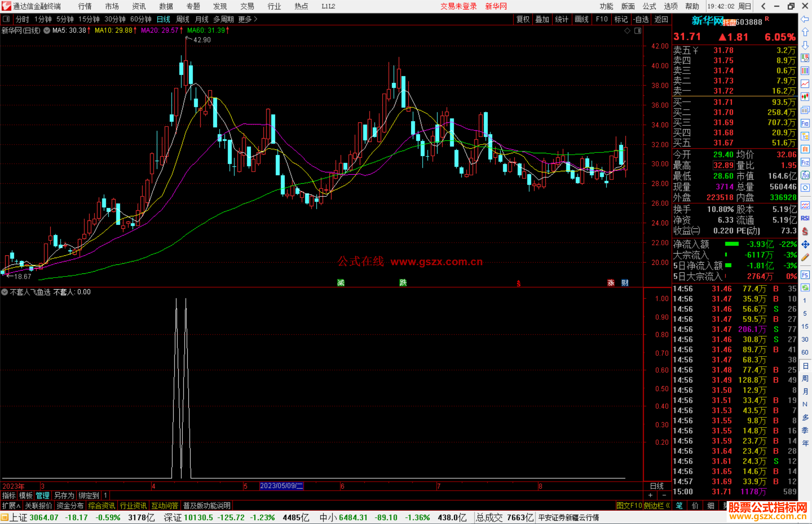Viewport: 812px width, 524px height.
Task: Toggle the panel square icon beside 分时
Action: pos(6,19)
